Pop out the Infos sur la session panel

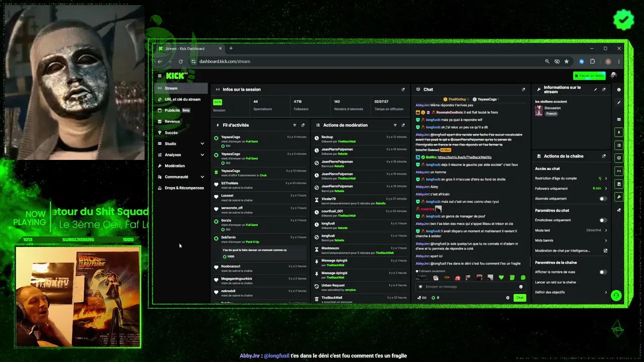coord(403,89)
